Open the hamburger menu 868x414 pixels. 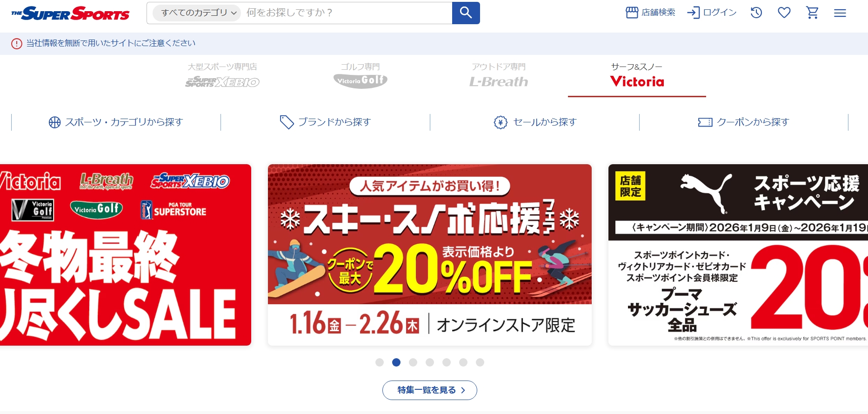[840, 13]
